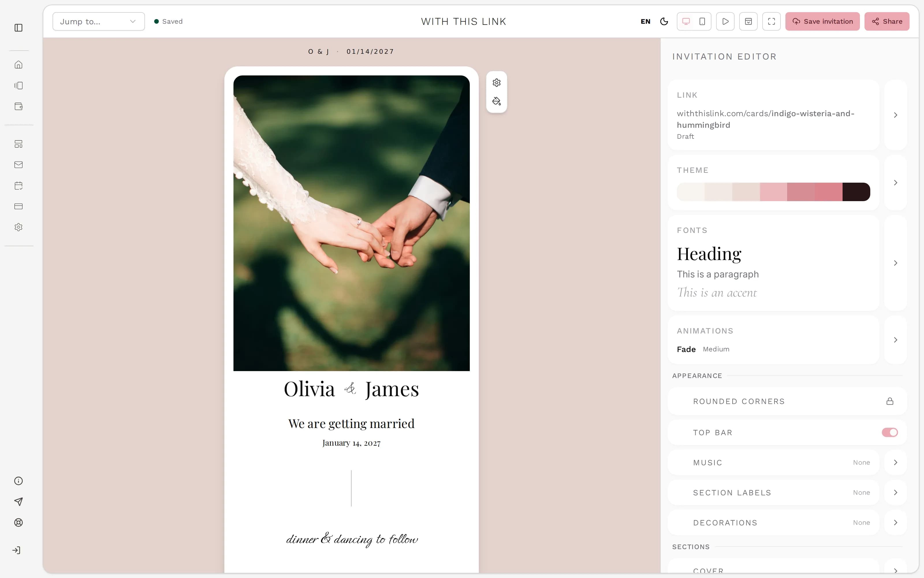Click the Heading font sample

[x=709, y=254]
